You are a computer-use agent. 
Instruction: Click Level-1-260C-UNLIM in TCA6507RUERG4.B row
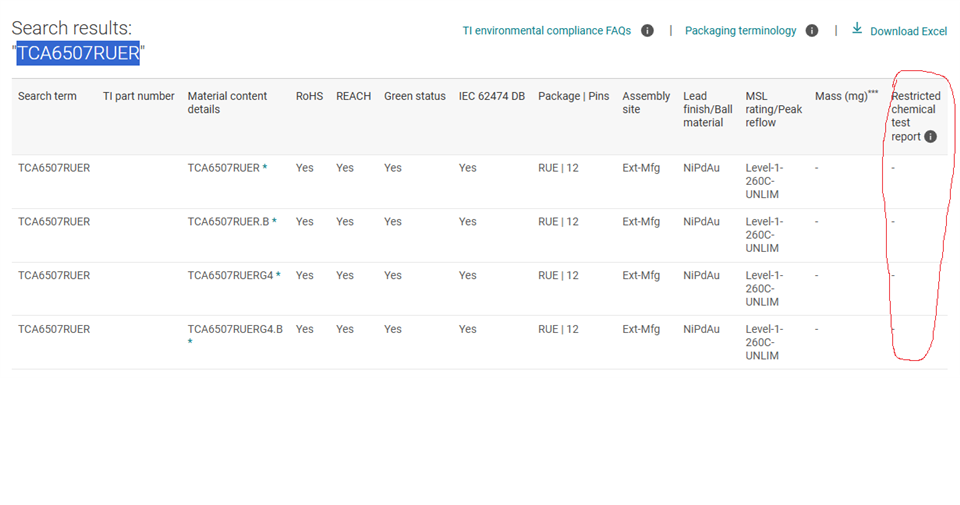point(764,342)
